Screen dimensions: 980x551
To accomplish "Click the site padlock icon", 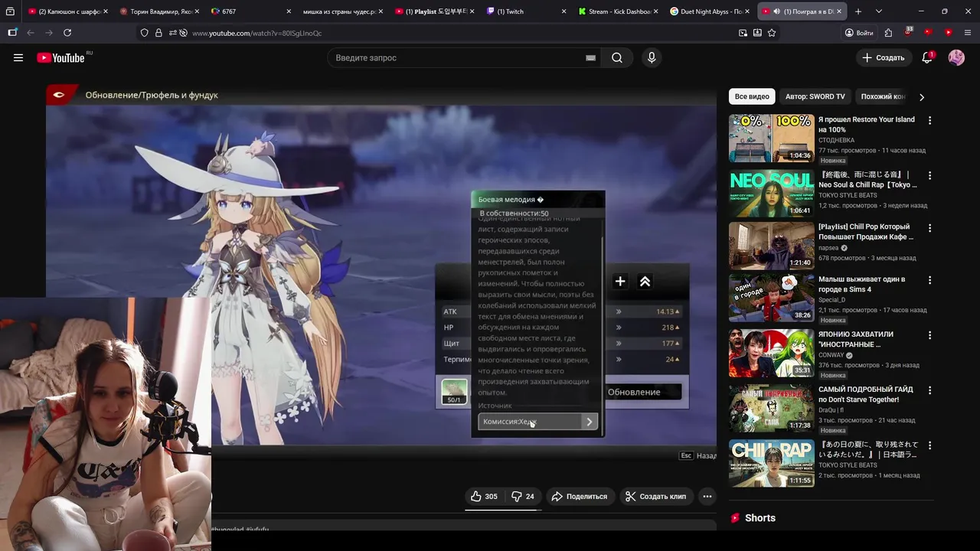I will click(158, 33).
